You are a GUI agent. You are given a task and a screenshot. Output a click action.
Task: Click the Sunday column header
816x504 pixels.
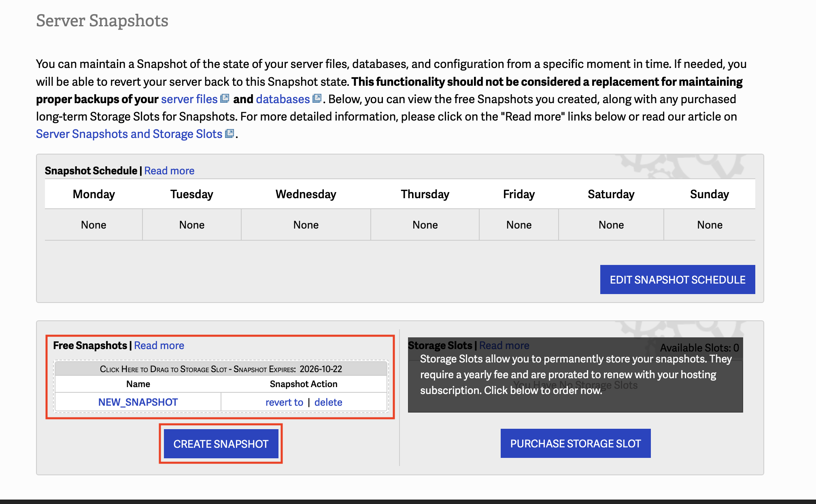[x=710, y=194]
